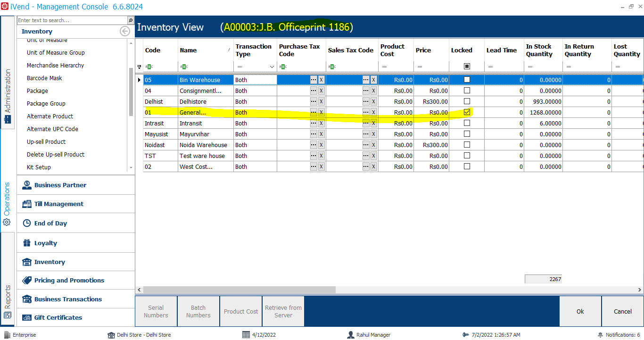The image size is (644, 340).
Task: Click the key icon beside the timestamp
Action: click(x=466, y=335)
